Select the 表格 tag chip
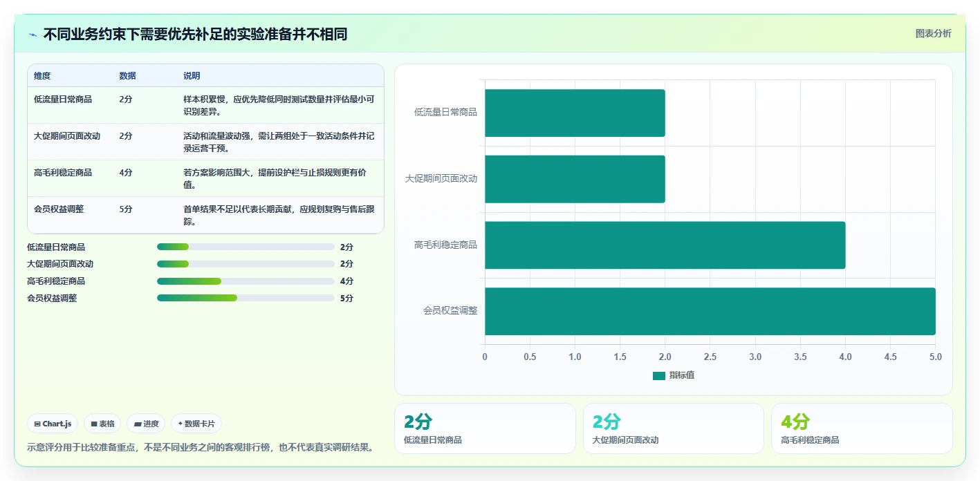Image resolution: width=980 pixels, height=481 pixels. (x=102, y=424)
